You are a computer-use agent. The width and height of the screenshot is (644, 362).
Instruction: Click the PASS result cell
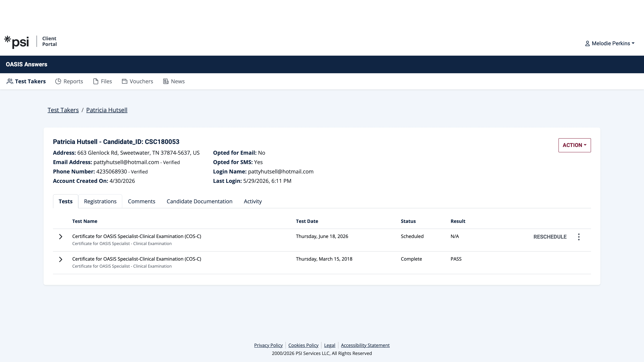tap(456, 259)
